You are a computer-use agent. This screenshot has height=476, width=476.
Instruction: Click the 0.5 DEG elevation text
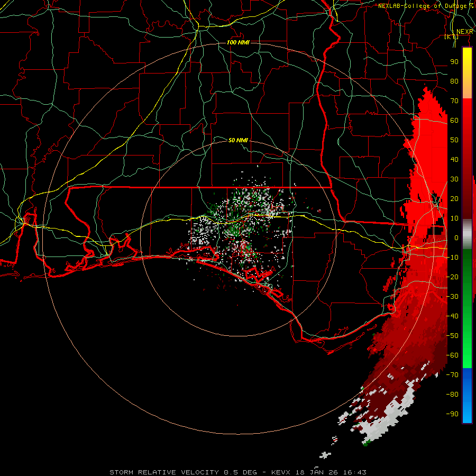(x=241, y=472)
